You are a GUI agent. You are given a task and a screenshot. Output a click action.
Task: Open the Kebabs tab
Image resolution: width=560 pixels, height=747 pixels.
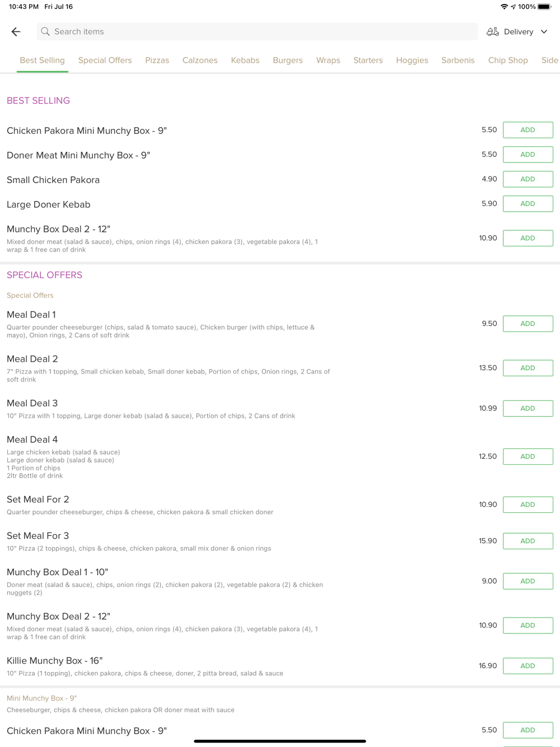[245, 60]
